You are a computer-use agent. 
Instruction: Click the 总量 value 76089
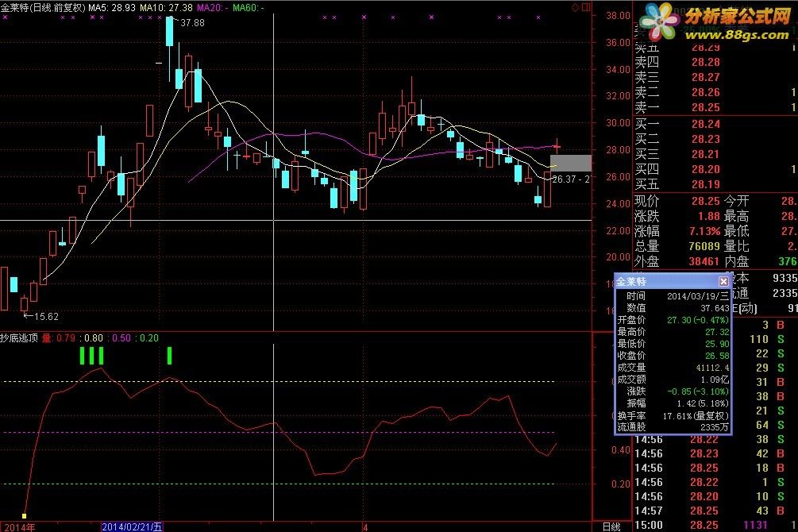point(704,246)
